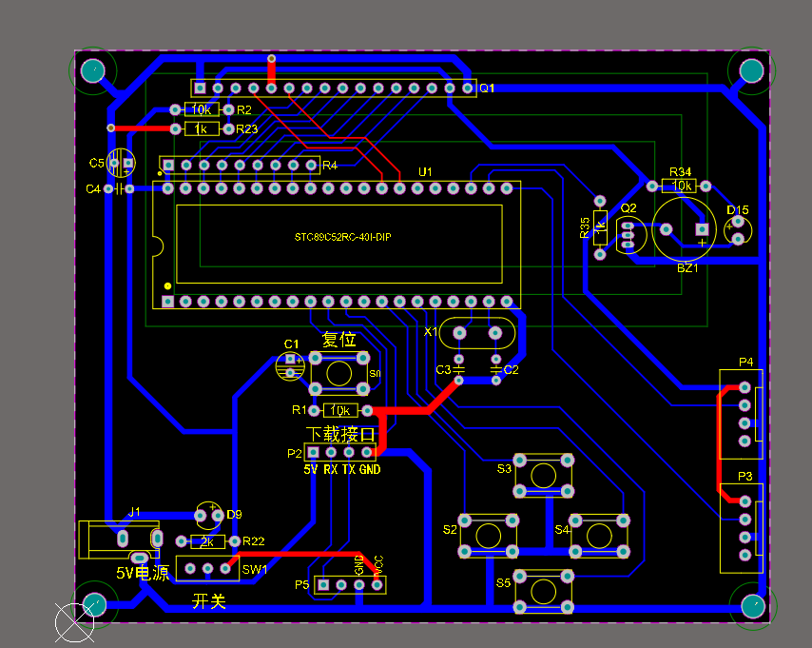Click the Q1 header square pin 1
812x648 pixels.
click(x=200, y=88)
